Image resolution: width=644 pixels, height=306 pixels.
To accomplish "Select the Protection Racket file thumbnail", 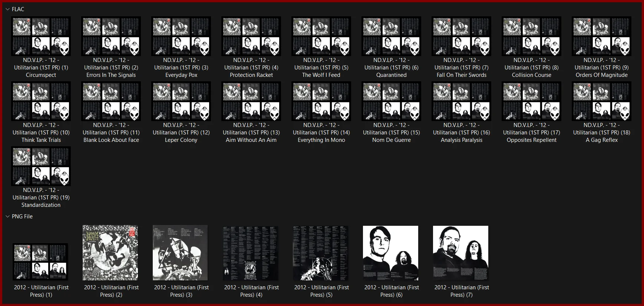I will point(251,36).
